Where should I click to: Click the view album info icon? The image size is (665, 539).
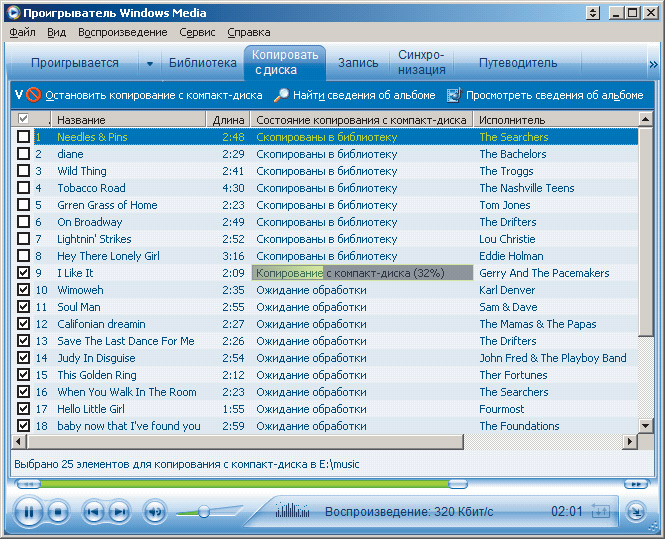454,96
